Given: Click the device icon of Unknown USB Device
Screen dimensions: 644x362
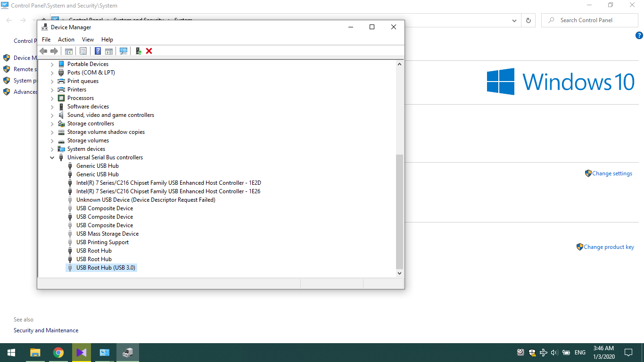Looking at the screenshot, I should [70, 200].
